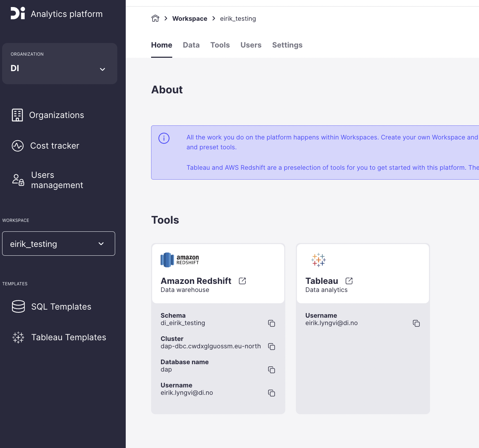Switch to the Home tab

[x=162, y=45]
